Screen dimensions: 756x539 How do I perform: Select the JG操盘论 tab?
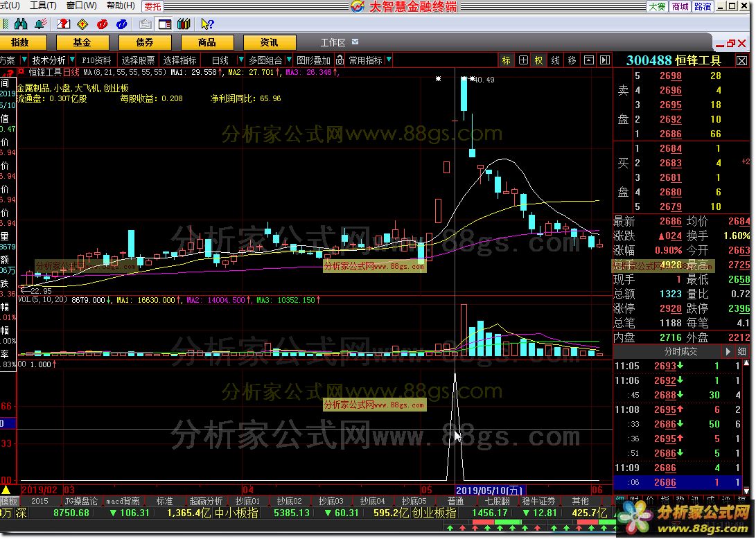[x=81, y=501]
